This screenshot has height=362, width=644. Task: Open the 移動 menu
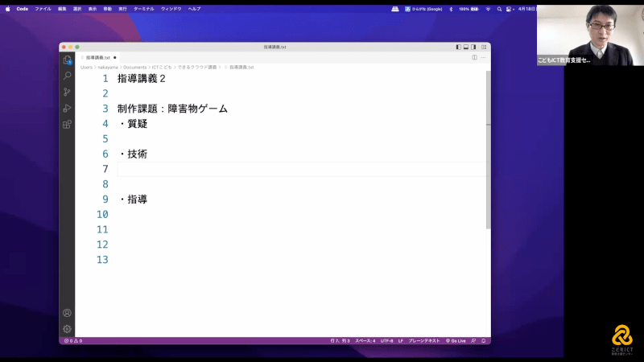point(108,9)
